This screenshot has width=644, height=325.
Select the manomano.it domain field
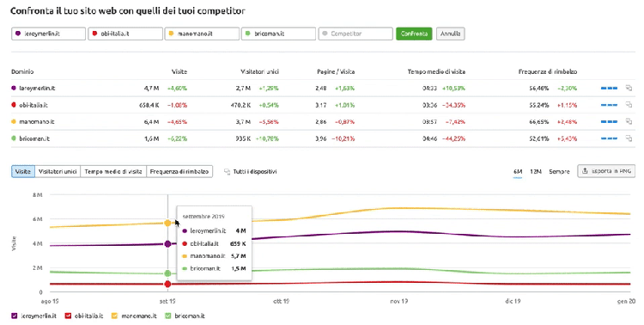pyautogui.click(x=202, y=34)
